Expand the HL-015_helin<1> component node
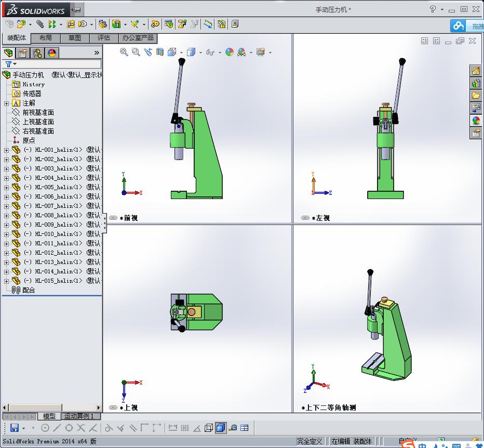Screen dimensions: 484x448 click(6, 281)
